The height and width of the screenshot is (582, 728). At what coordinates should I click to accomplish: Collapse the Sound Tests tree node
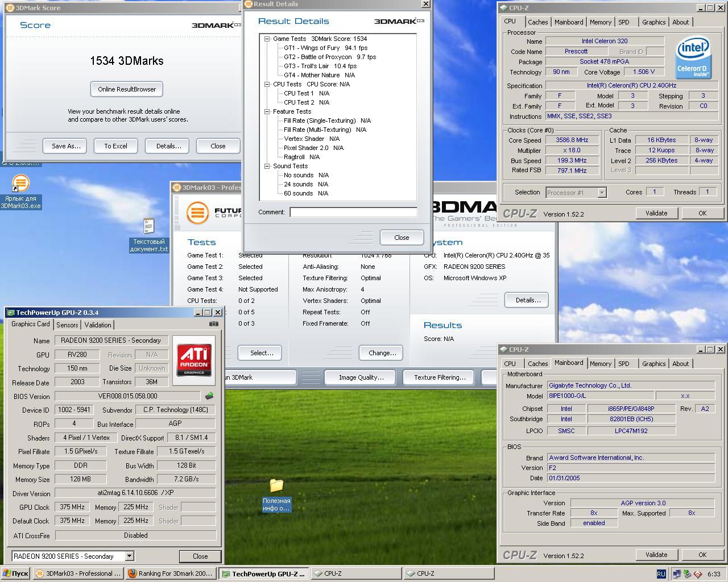coord(267,166)
